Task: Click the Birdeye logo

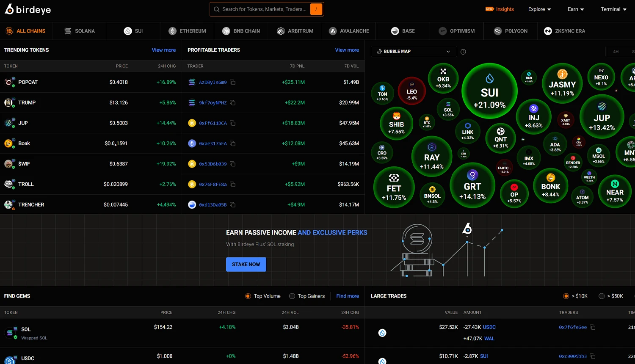Action: (x=28, y=9)
